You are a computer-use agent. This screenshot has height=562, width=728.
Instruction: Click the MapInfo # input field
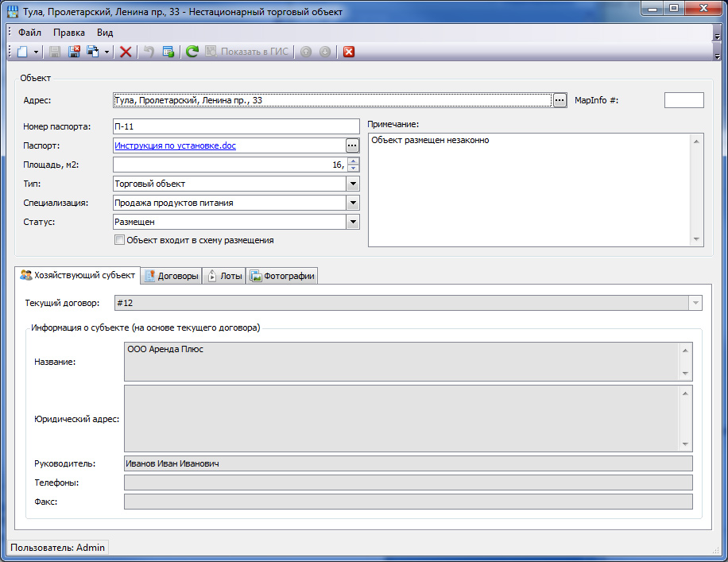point(683,100)
